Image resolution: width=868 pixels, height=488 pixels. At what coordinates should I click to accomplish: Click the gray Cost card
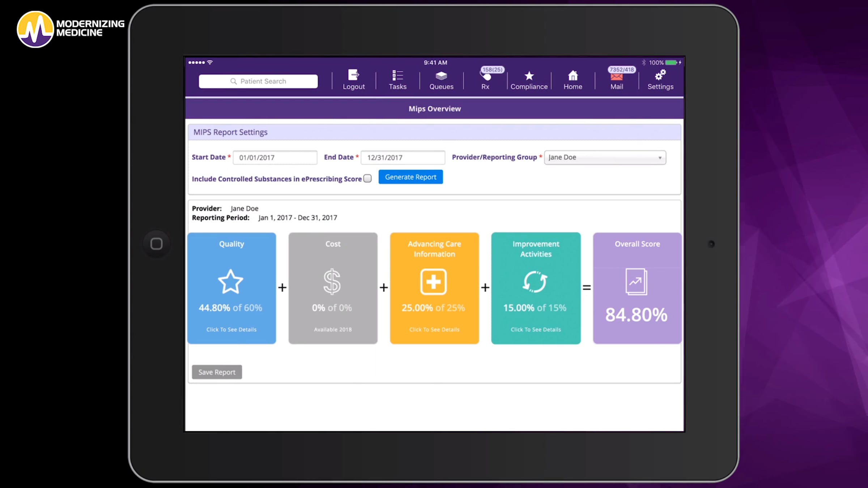tap(333, 288)
